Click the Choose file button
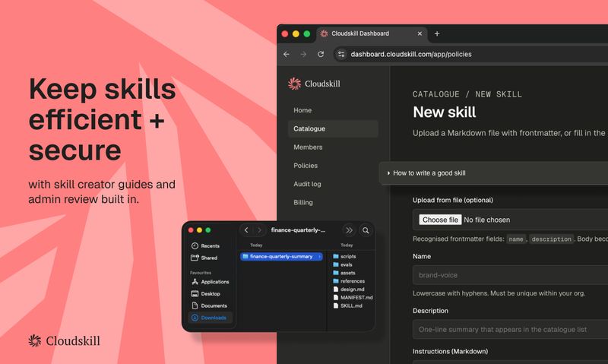 coord(440,220)
